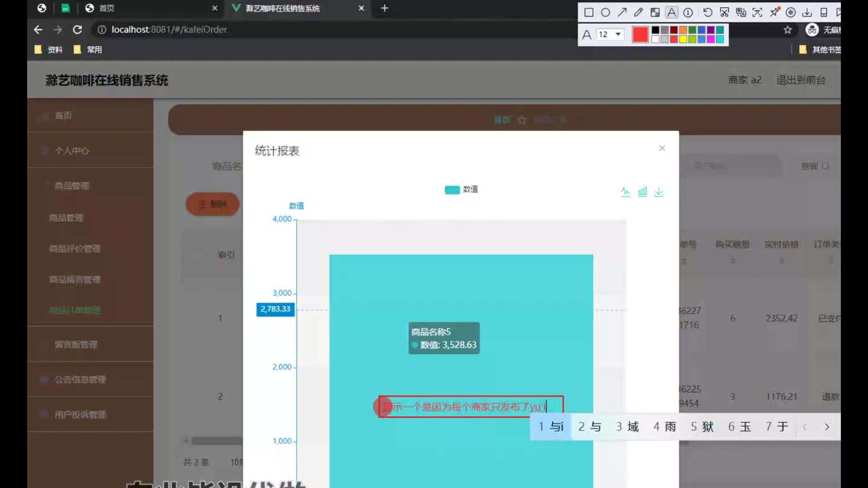Select the text annotation tool
Viewport: 868px width, 488px height.
[672, 12]
